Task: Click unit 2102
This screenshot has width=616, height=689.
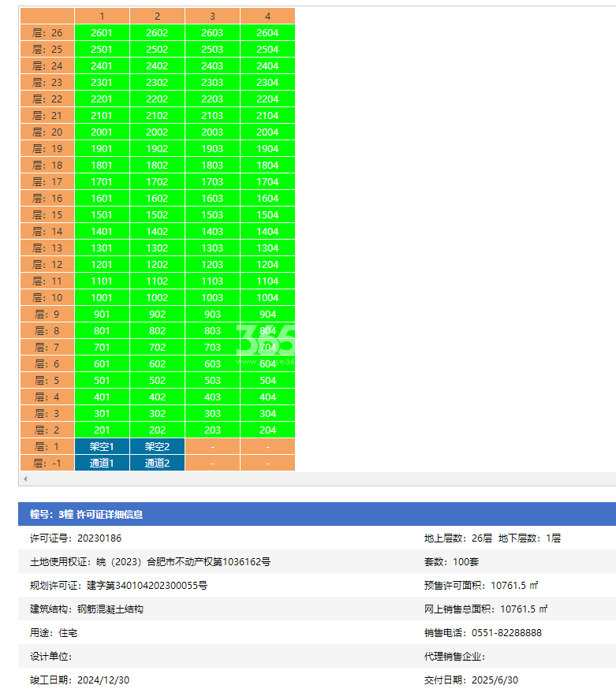Action: [158, 116]
